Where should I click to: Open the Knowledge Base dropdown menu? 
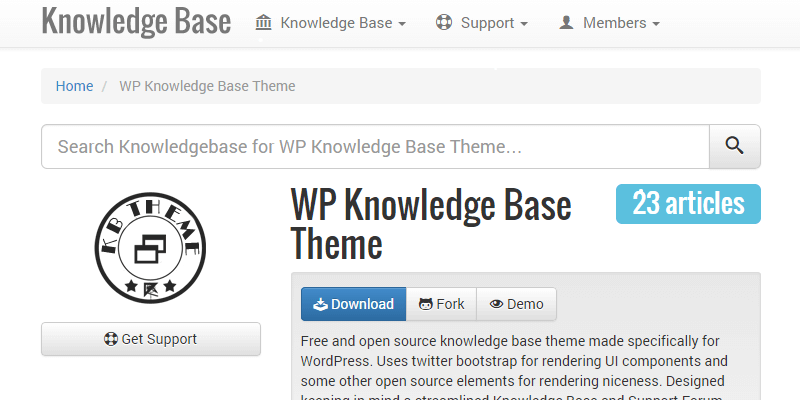(331, 23)
